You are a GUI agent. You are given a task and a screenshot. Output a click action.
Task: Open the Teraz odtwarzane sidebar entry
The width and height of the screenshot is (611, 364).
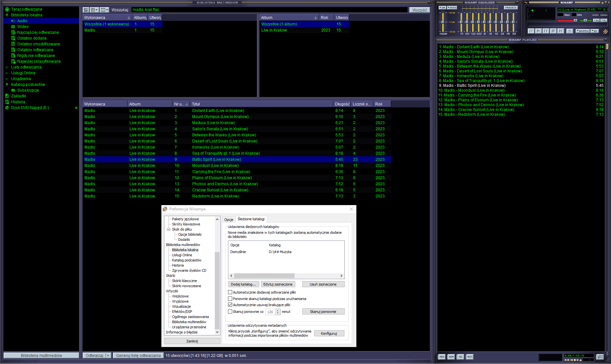[x=26, y=9]
